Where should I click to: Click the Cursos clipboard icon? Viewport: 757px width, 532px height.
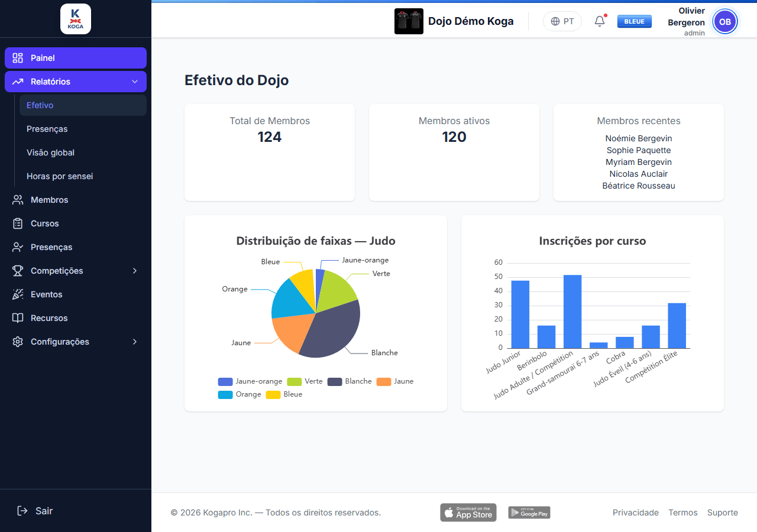[x=18, y=223]
